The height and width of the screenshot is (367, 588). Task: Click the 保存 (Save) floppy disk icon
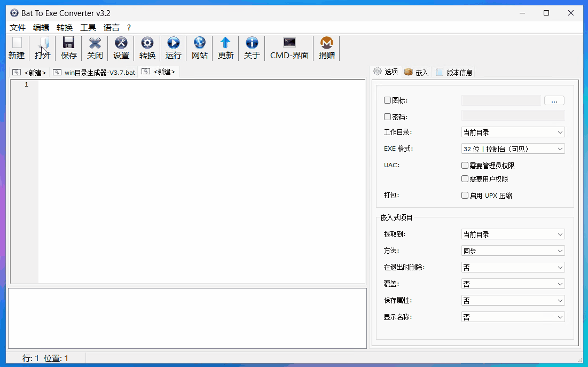pyautogui.click(x=68, y=43)
